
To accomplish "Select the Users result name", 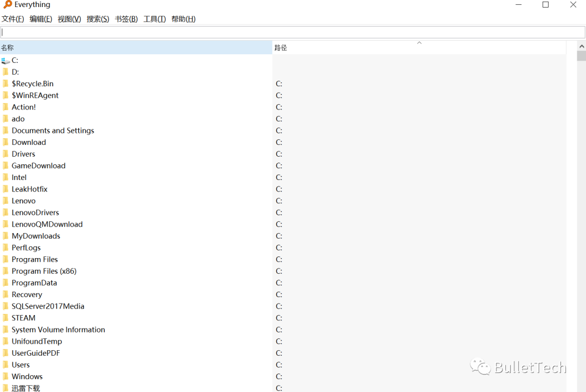I will 21,365.
